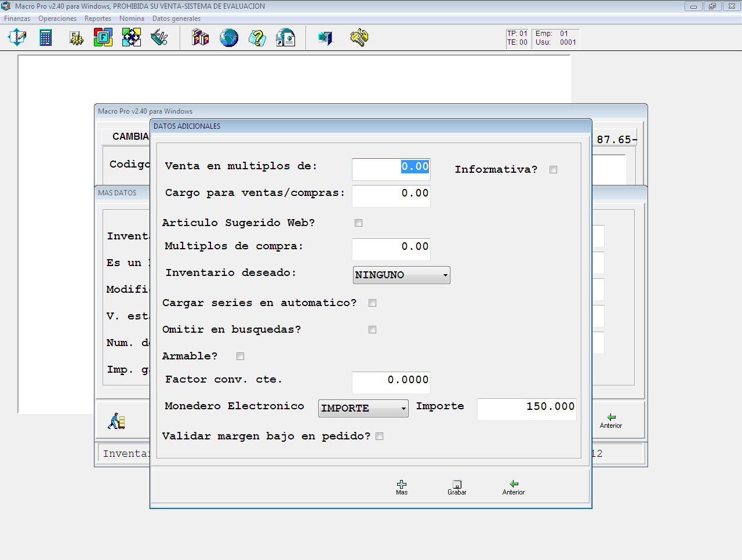
Task: Click the Mas button in the dialog
Action: (402, 487)
